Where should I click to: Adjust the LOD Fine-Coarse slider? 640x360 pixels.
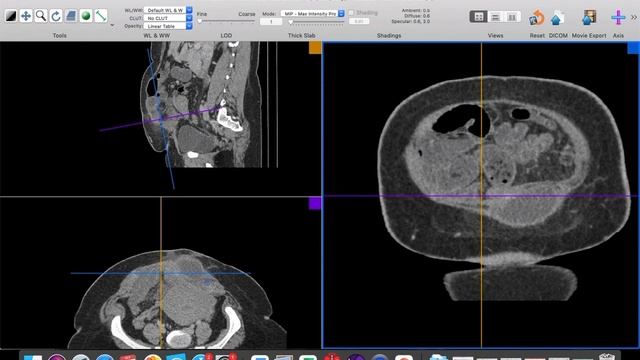point(226,21)
